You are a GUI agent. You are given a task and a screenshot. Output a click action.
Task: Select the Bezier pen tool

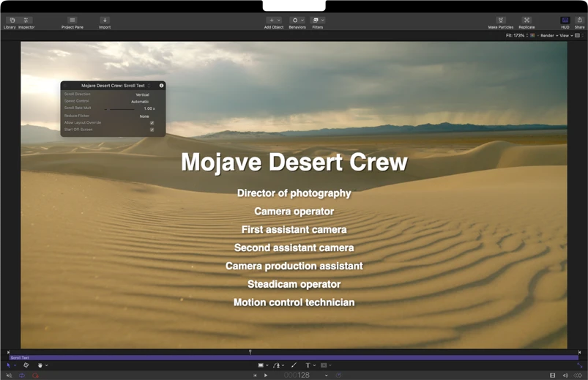pyautogui.click(x=276, y=365)
